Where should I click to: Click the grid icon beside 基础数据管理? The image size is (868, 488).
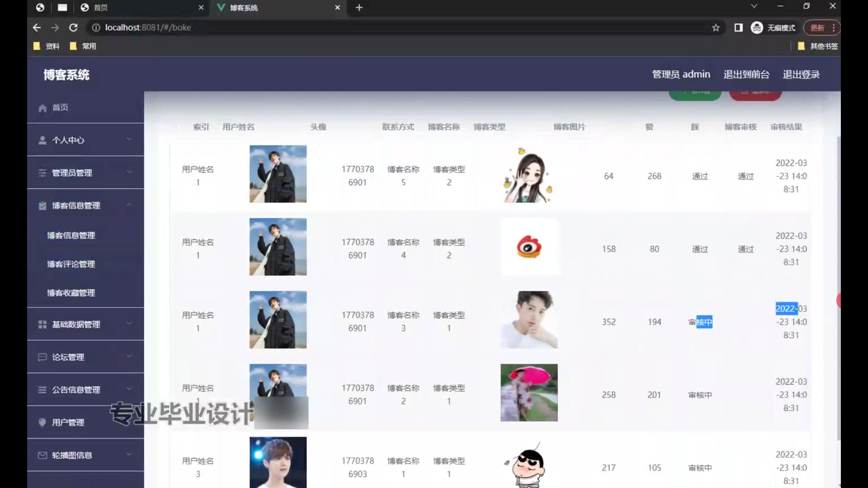[42, 324]
